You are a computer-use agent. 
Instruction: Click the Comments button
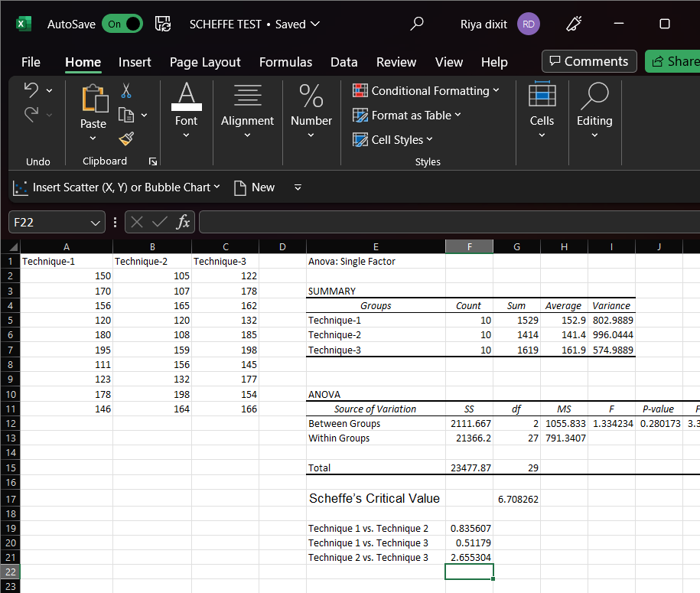[x=589, y=61]
